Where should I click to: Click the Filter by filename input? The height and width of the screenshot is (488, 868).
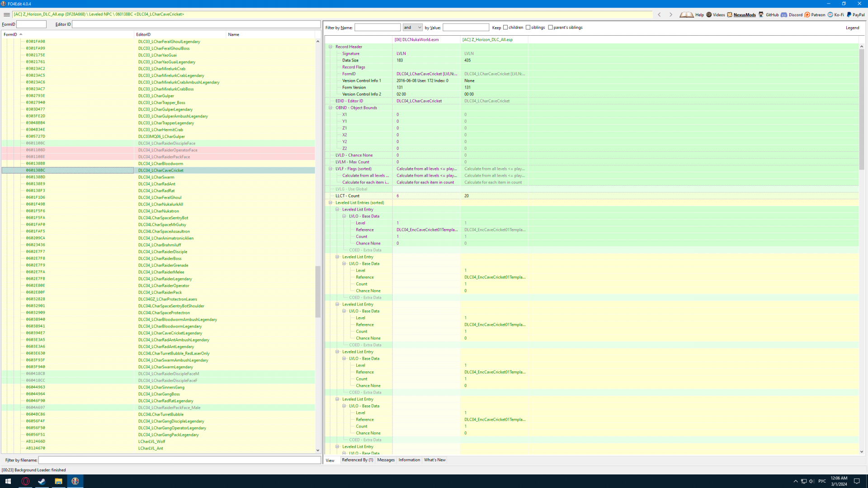coord(179,460)
